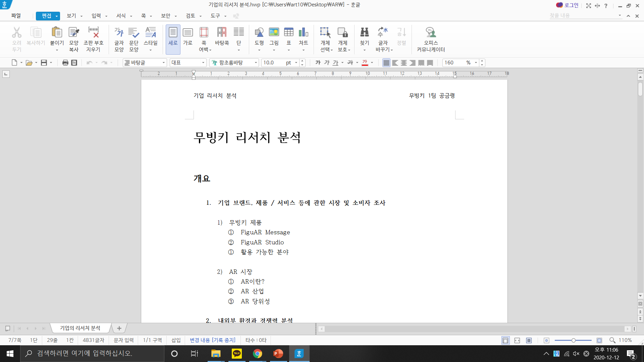Open 글자 모양 character format
Viewport: 644px width, 362px height.
pos(119,39)
